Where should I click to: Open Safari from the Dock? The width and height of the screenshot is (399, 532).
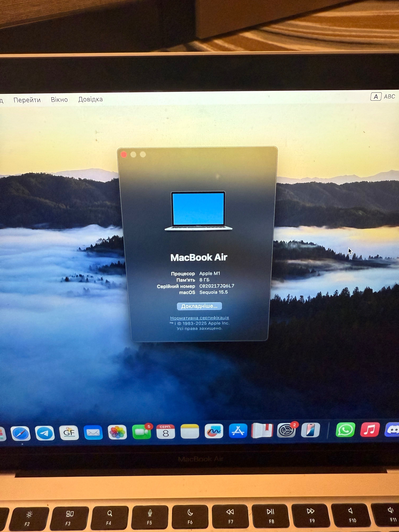pyautogui.click(x=21, y=433)
